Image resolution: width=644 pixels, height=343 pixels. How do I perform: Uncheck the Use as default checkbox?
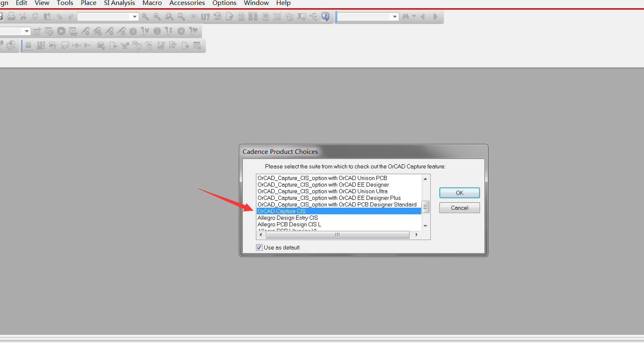pos(259,247)
